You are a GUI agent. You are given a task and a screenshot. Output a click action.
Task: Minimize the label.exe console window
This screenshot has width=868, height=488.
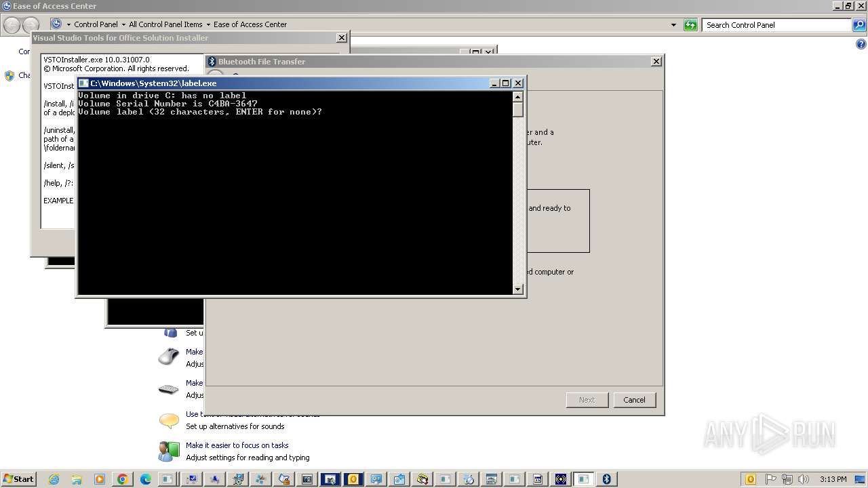[x=495, y=83]
